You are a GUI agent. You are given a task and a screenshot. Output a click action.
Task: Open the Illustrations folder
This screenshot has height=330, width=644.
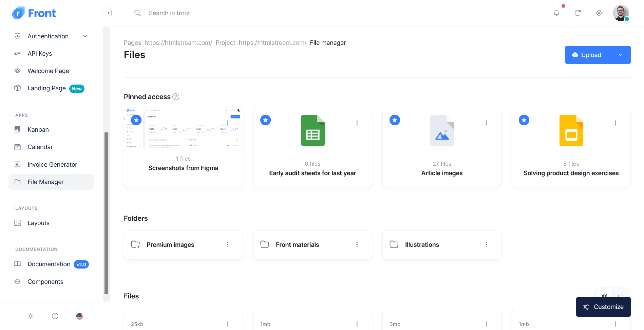coord(442,244)
